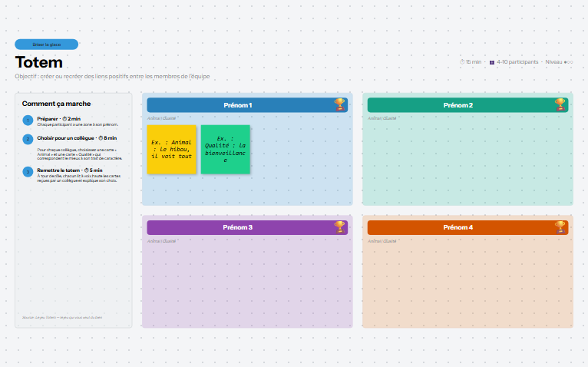Click the trophy icon on Prénom 1
Image resolution: width=588 pixels, height=367 pixels.
[x=339, y=104]
